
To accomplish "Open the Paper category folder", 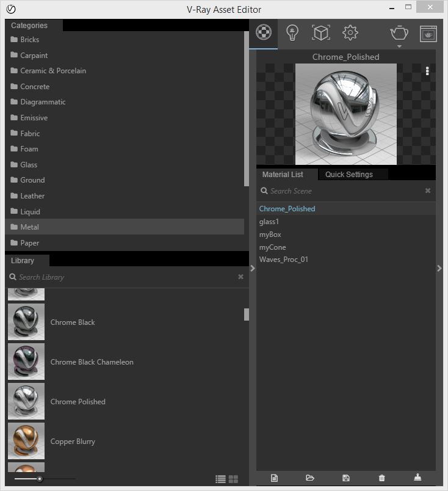I will pyautogui.click(x=125, y=243).
